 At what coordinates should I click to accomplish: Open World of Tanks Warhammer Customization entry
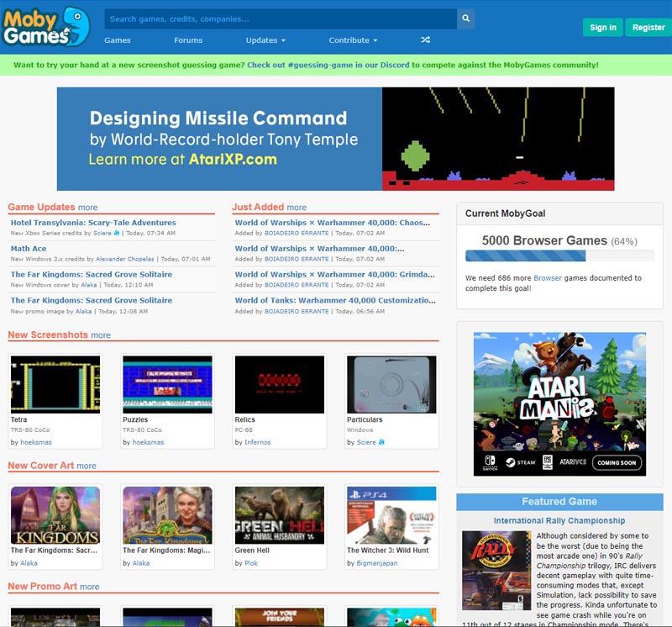click(335, 301)
